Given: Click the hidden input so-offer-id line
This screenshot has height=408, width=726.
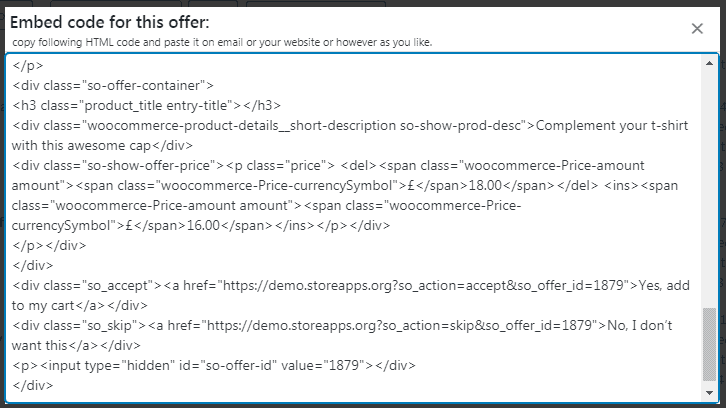Looking at the screenshot, I should click(213, 365).
